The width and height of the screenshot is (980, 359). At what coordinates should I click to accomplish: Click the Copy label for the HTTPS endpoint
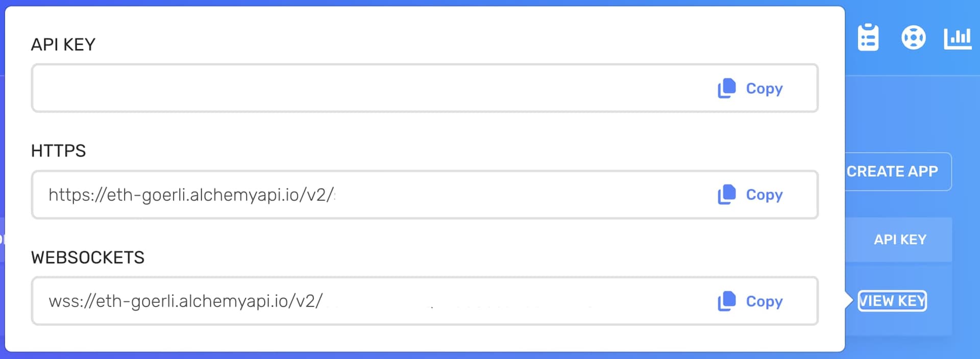click(x=763, y=194)
